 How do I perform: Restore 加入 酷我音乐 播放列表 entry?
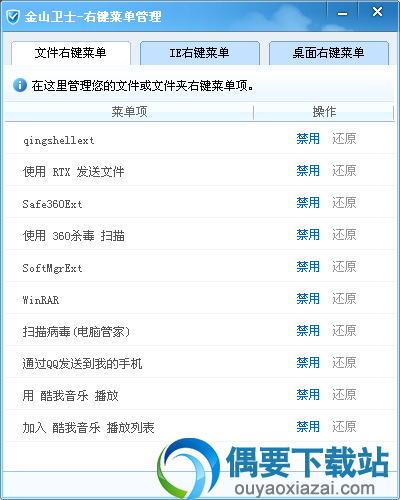[x=344, y=427]
